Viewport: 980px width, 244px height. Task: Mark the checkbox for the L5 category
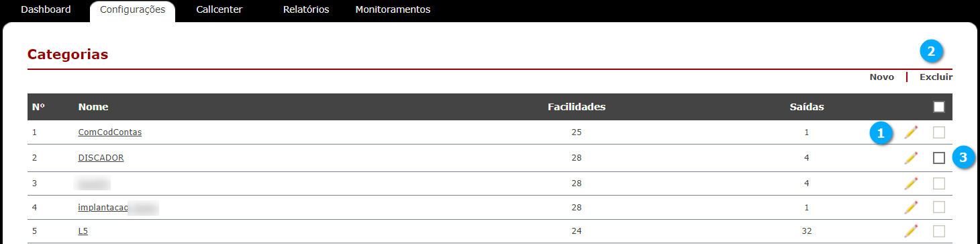click(x=939, y=231)
